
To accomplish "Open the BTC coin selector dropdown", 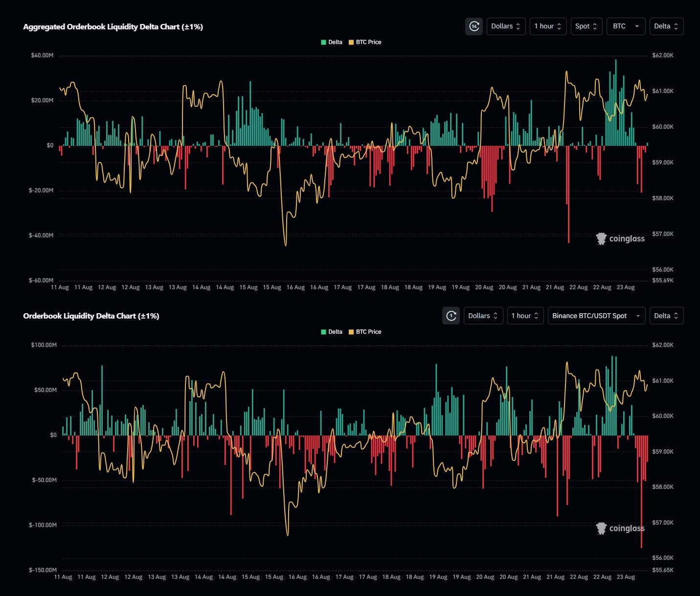I will click(x=626, y=26).
